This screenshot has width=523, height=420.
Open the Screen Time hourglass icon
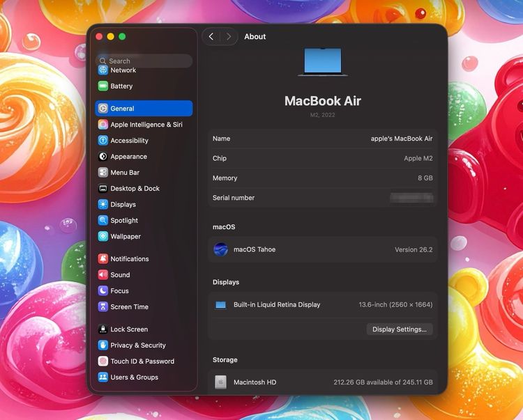[x=103, y=306]
